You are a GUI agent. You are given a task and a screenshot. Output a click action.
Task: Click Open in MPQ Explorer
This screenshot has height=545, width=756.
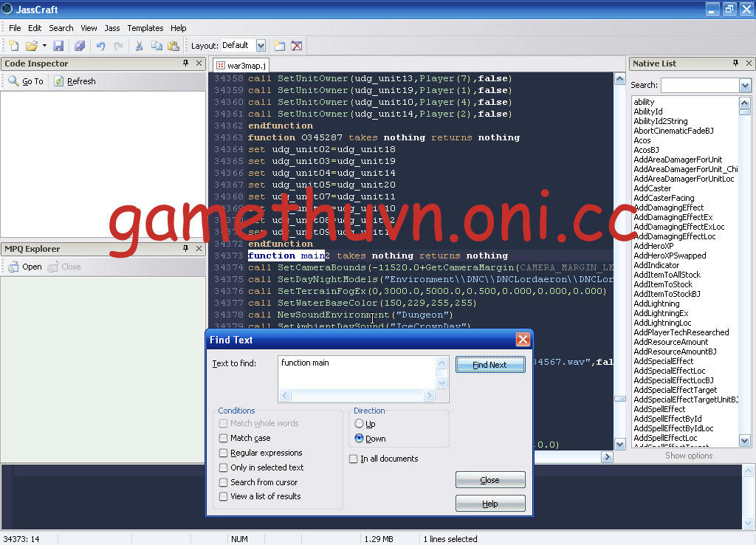click(26, 267)
